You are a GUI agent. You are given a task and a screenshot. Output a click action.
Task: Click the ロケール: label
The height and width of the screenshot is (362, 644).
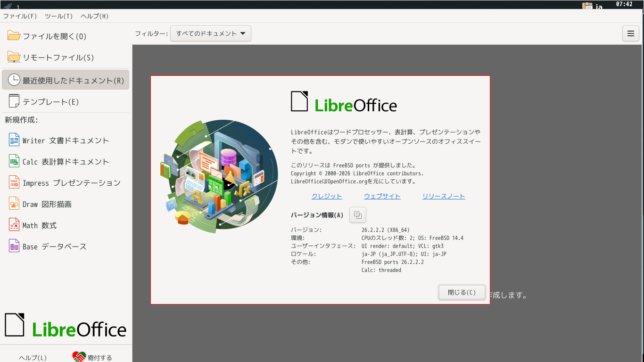(303, 254)
